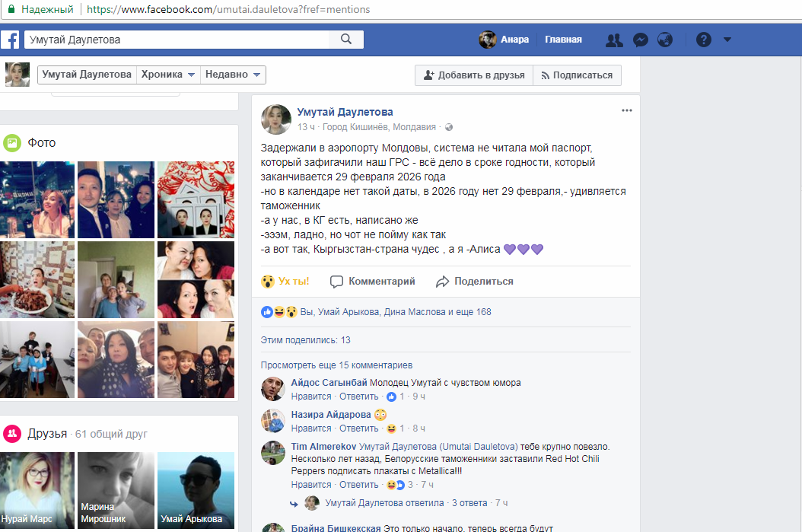This screenshot has height=532, width=802.
Task: Expand the Хроника dropdown
Action: pyautogui.click(x=168, y=75)
